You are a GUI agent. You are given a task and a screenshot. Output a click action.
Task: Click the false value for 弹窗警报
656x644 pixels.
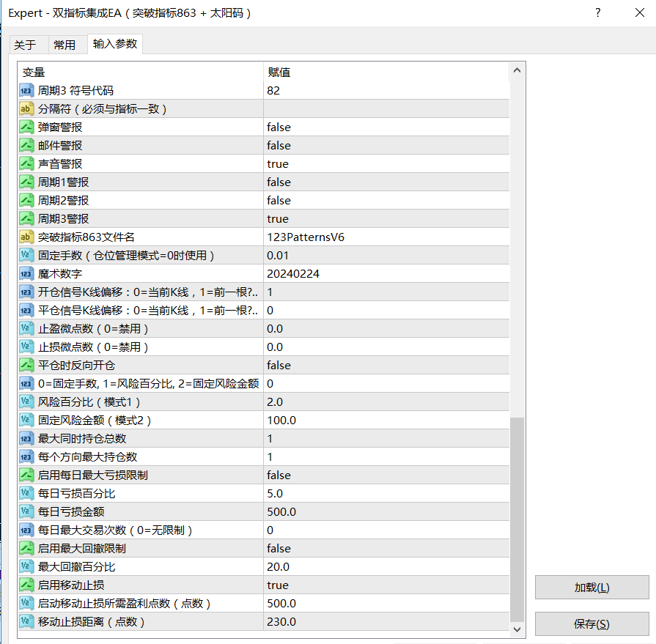[x=279, y=127]
